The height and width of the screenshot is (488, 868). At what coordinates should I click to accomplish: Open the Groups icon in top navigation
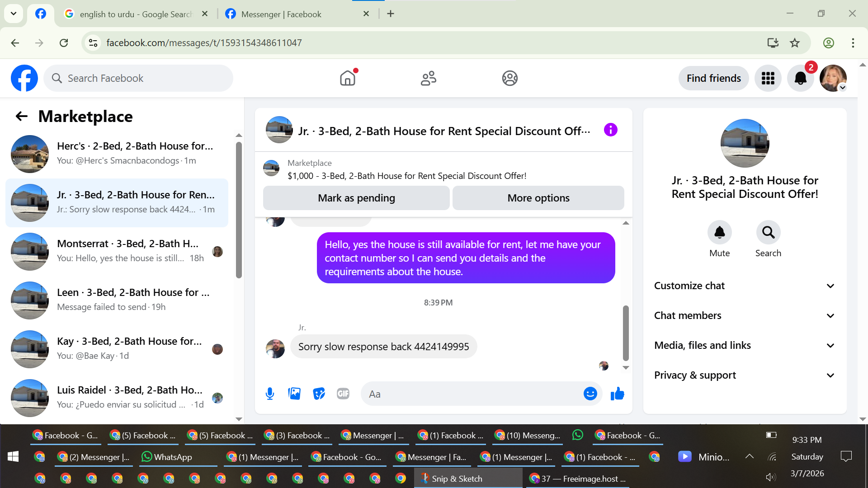[509, 78]
